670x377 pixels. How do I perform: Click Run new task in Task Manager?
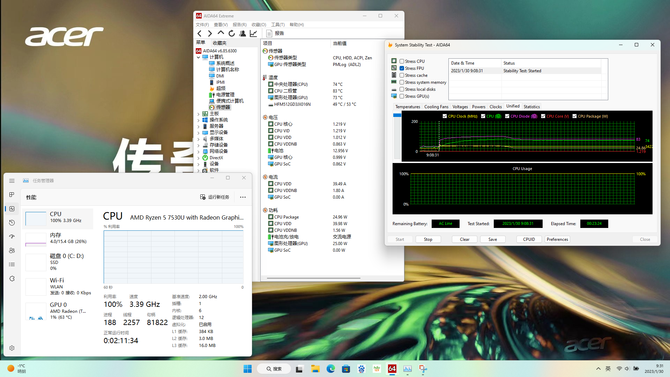coord(215,197)
